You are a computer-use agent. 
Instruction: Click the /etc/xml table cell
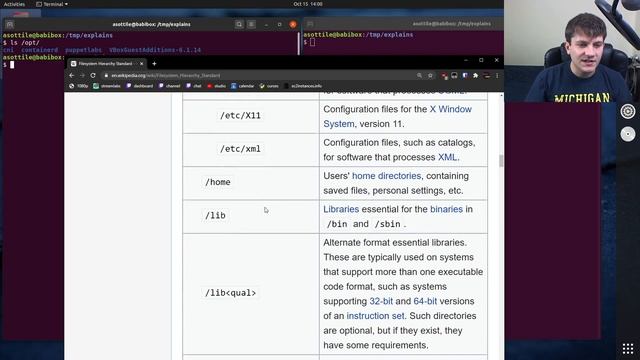tap(251, 149)
